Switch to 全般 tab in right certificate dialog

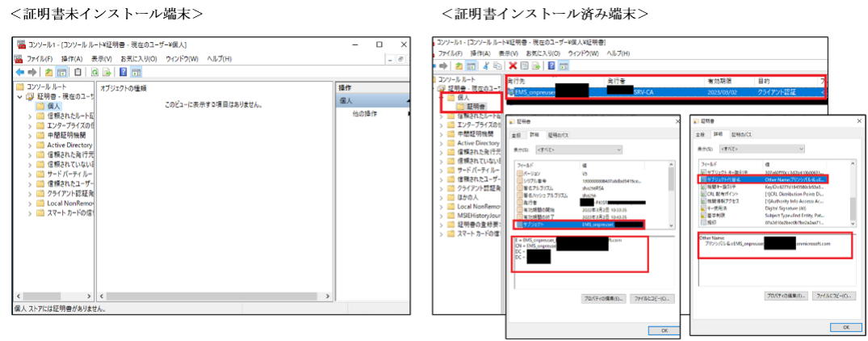tap(701, 134)
